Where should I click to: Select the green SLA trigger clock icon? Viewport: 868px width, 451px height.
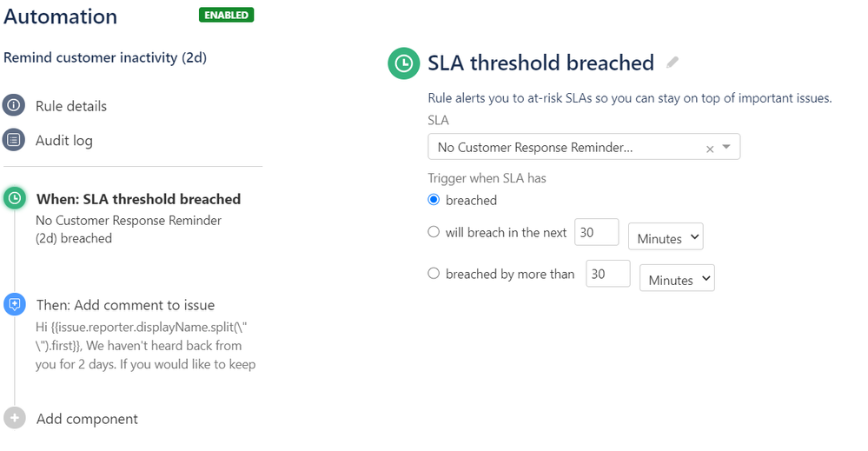[15, 198]
